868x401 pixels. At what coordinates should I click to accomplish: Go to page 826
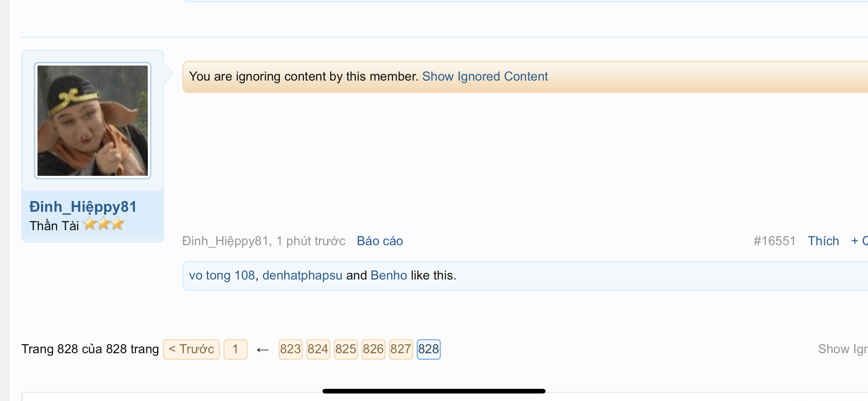tap(373, 349)
